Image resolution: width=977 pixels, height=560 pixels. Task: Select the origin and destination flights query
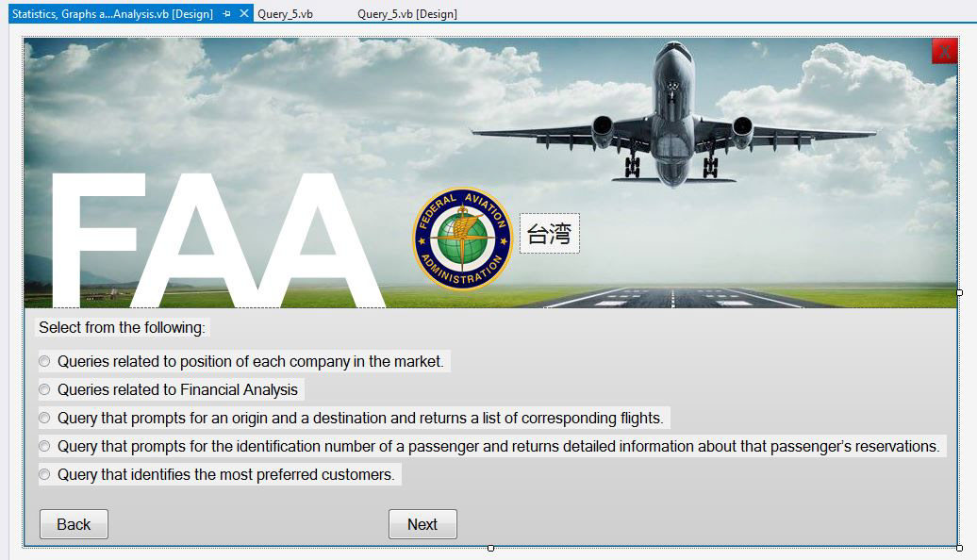tap(44, 418)
